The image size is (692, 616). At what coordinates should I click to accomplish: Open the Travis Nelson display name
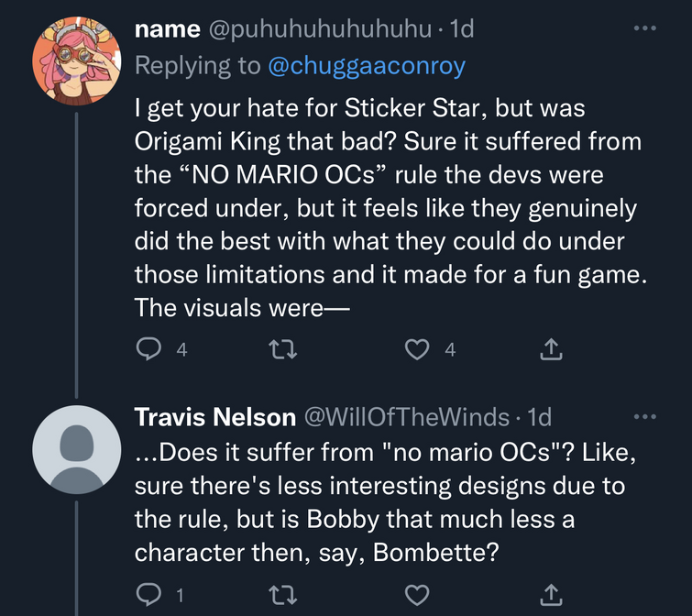(214, 417)
